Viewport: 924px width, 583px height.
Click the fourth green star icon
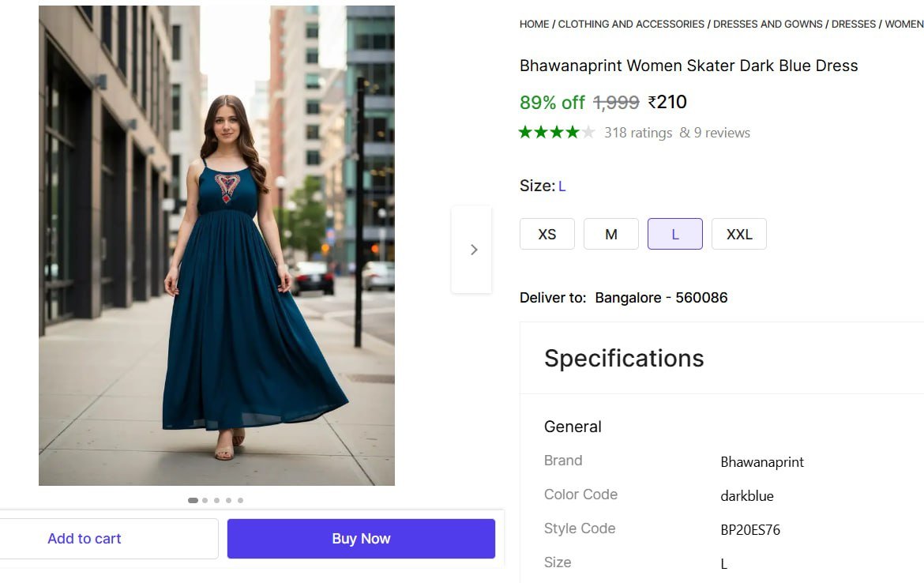(x=569, y=132)
